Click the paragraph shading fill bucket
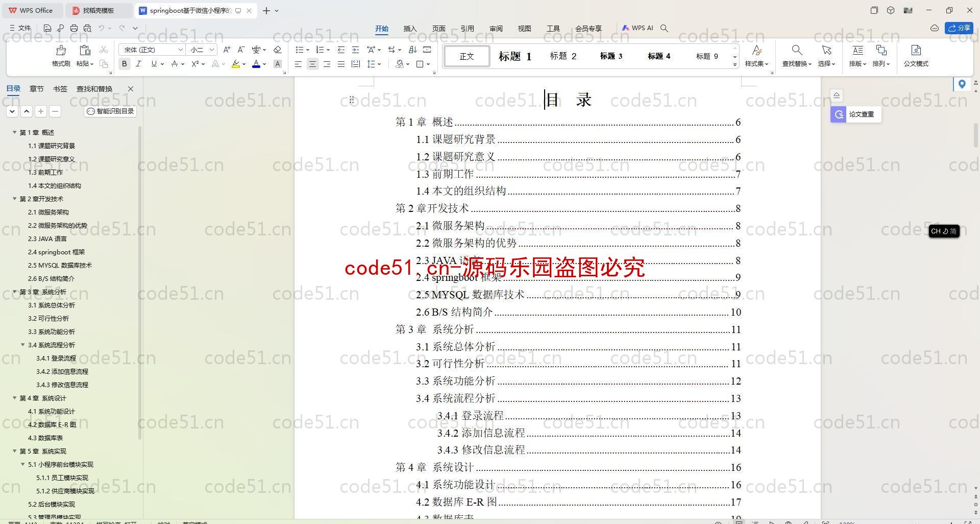 400,64
